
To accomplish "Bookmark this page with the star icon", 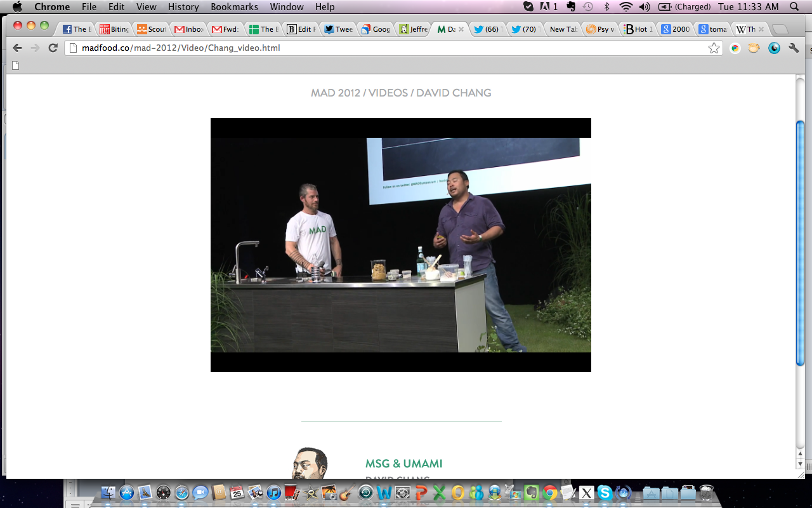I will tap(714, 48).
